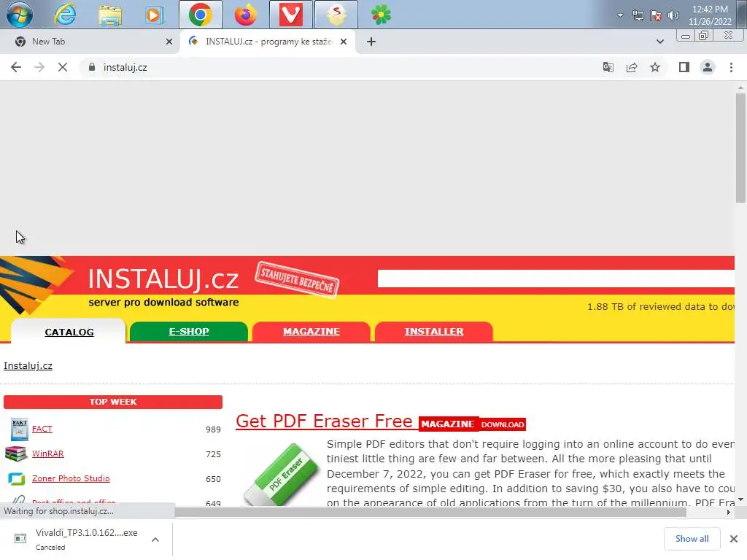Open the E-SHOP tab
Image resolution: width=747 pixels, height=560 pixels.
[x=189, y=332]
